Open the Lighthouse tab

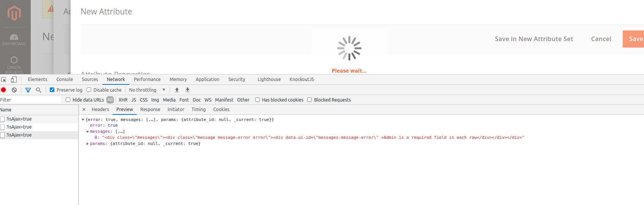269,79
